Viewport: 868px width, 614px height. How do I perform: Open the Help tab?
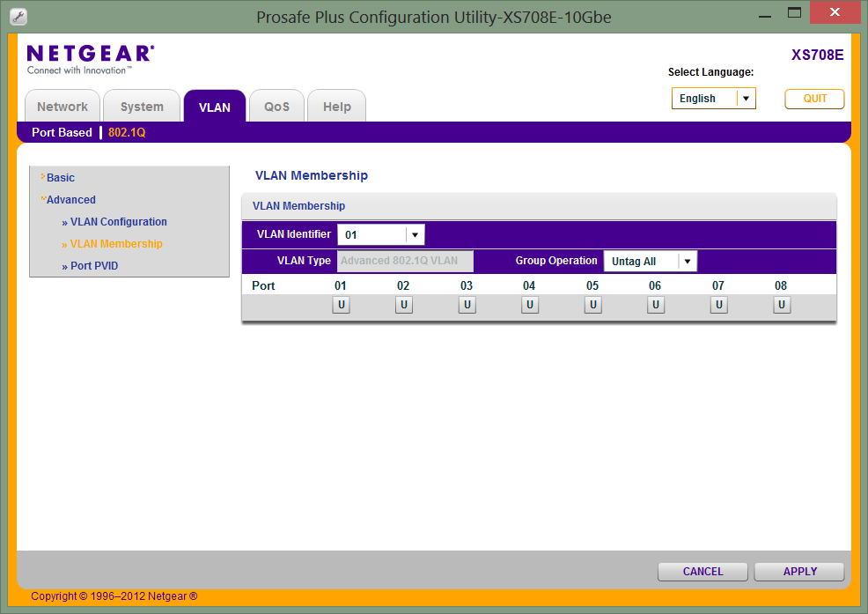coord(336,107)
